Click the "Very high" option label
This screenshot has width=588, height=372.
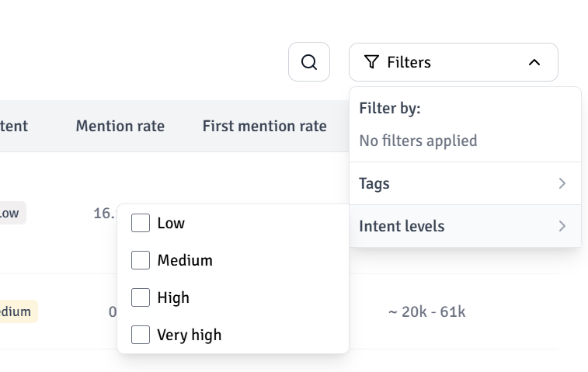[x=189, y=335]
